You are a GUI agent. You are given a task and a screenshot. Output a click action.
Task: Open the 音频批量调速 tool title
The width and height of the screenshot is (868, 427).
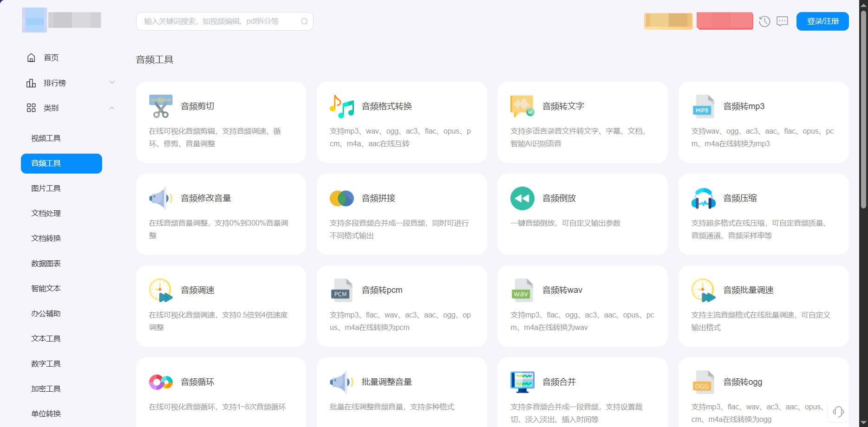pos(748,290)
